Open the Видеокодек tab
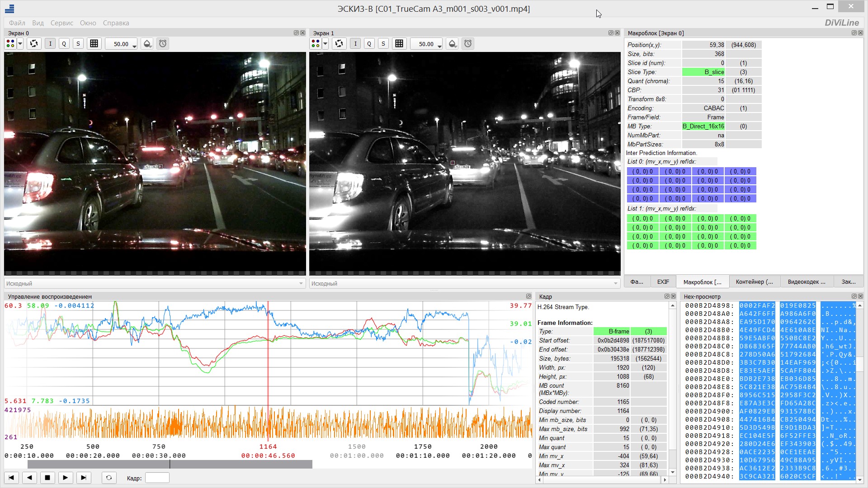The height and width of the screenshot is (488, 868). click(806, 282)
